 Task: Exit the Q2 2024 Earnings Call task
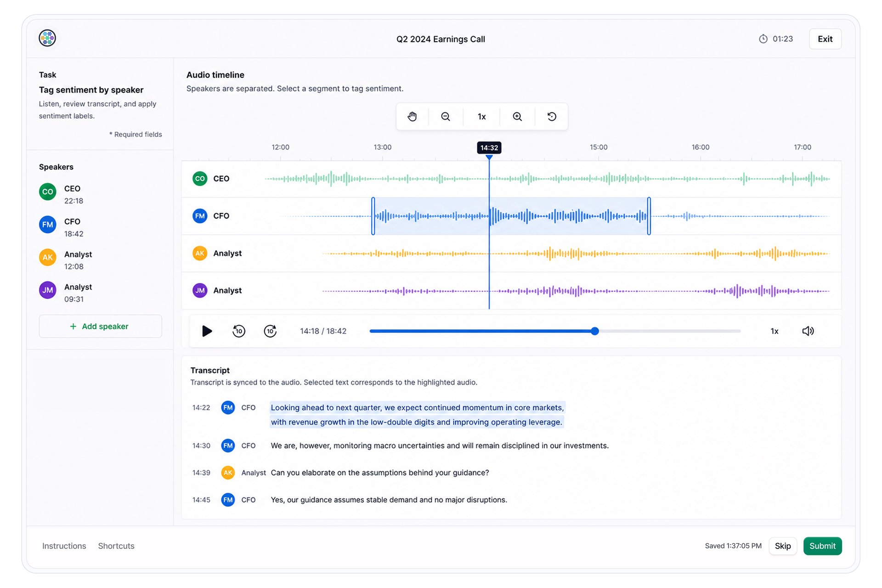825,39
